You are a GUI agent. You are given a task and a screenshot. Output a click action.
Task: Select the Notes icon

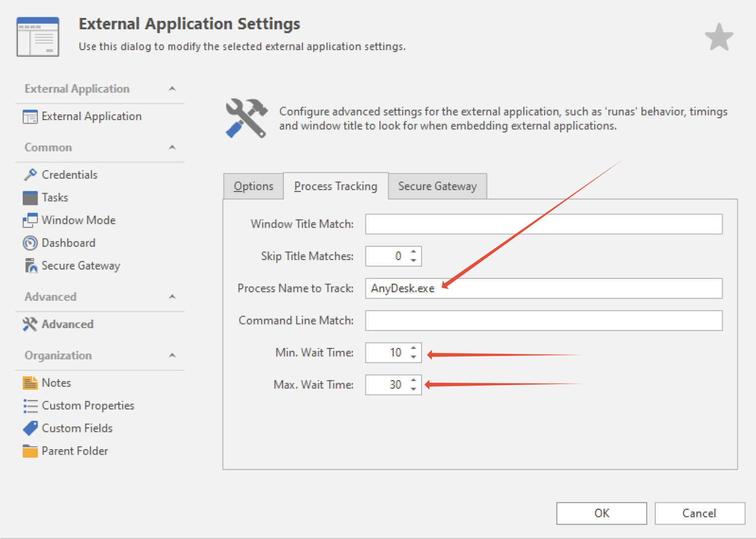(x=30, y=383)
